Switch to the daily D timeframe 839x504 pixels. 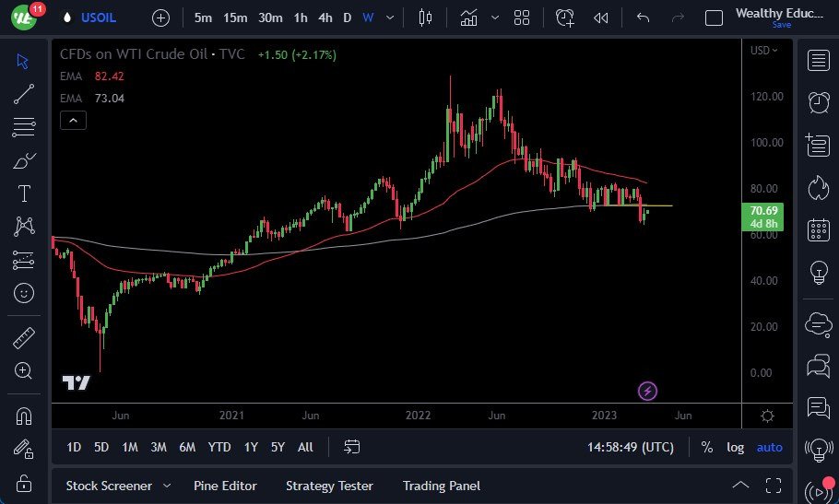point(348,18)
